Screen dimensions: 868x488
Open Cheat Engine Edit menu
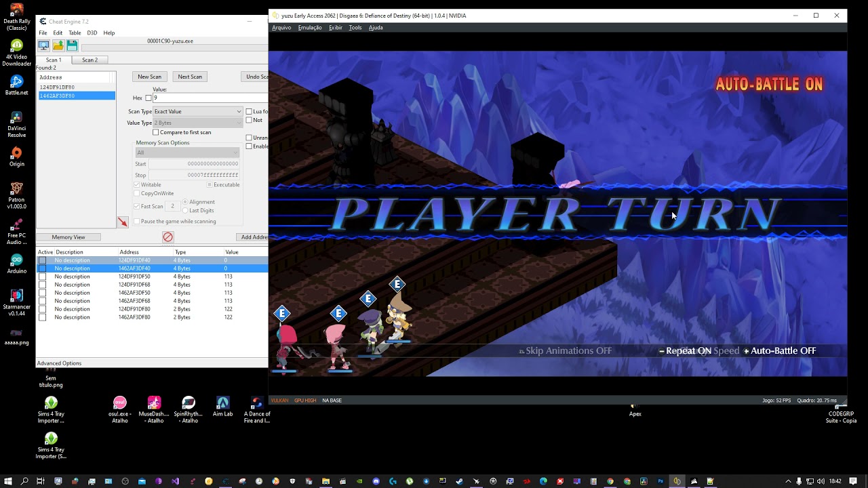[x=58, y=33]
